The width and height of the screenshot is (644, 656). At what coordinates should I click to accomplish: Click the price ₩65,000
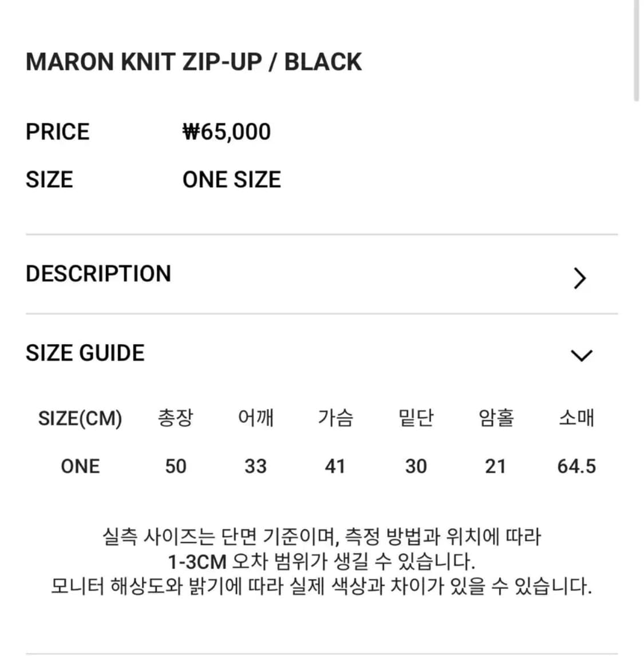pyautogui.click(x=227, y=132)
